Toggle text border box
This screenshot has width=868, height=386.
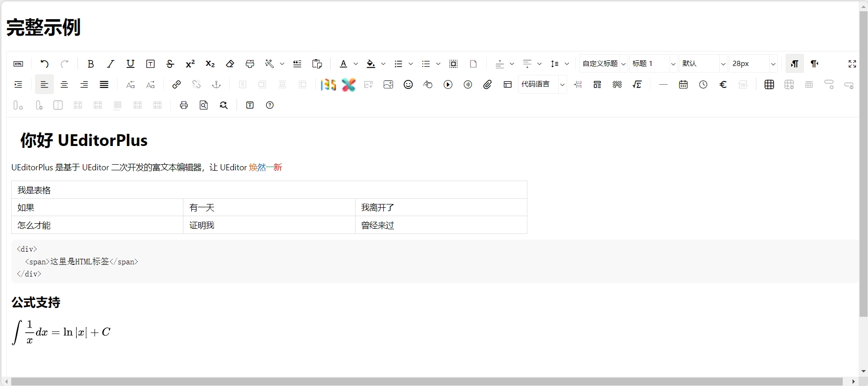pos(151,64)
